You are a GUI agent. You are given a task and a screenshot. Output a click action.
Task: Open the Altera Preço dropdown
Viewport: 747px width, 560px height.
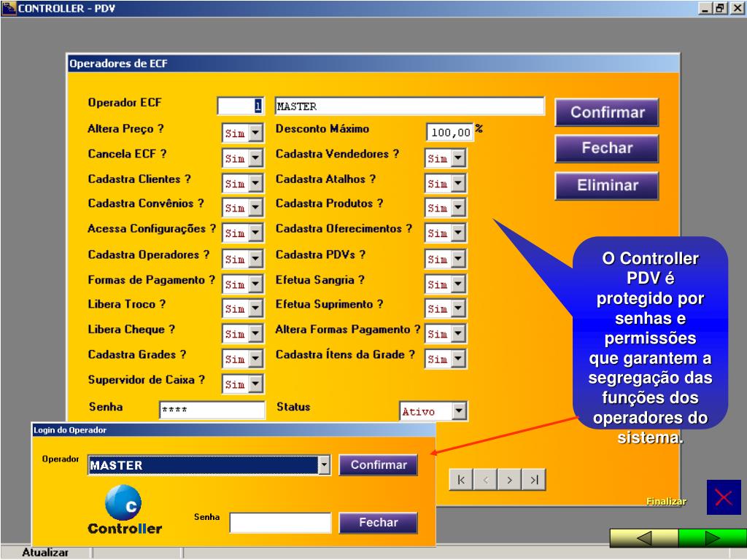256,133
